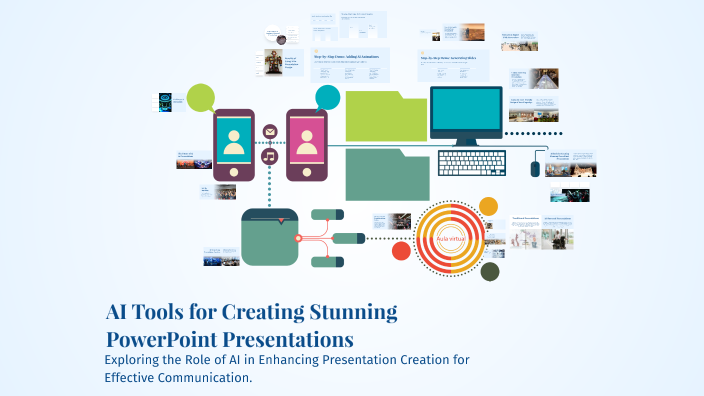This screenshot has height=396, width=704.
Task: Click the bottom branch pill of the tree diagram
Action: [328, 262]
